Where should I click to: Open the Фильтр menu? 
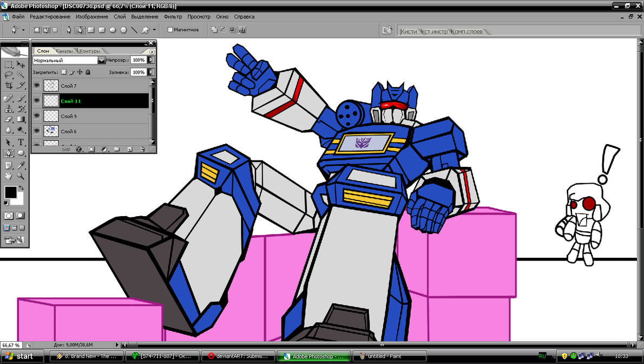[x=173, y=17]
